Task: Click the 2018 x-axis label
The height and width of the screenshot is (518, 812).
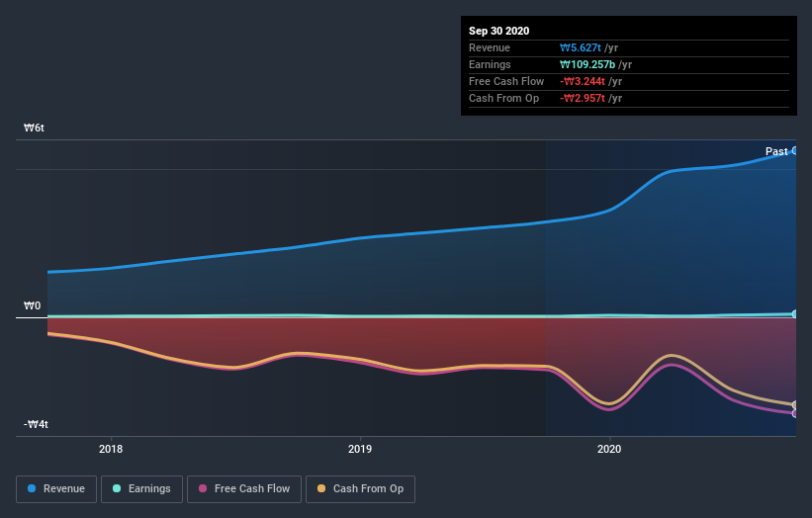Action: 111,449
